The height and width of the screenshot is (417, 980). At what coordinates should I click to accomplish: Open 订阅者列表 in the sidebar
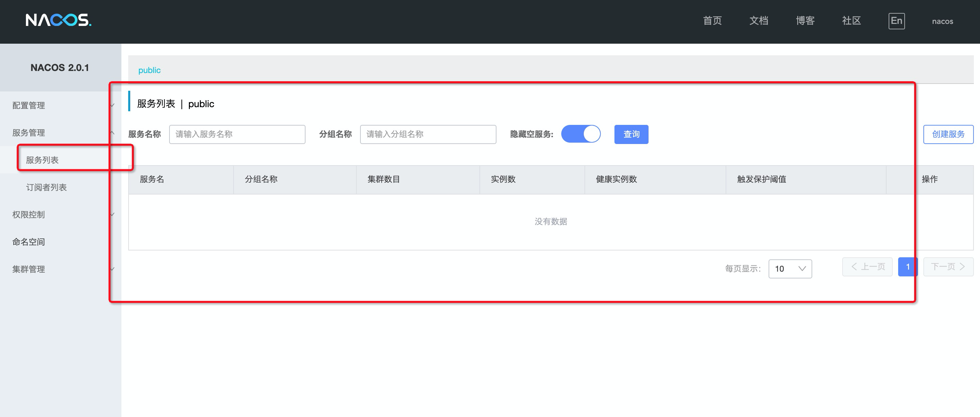coord(46,187)
